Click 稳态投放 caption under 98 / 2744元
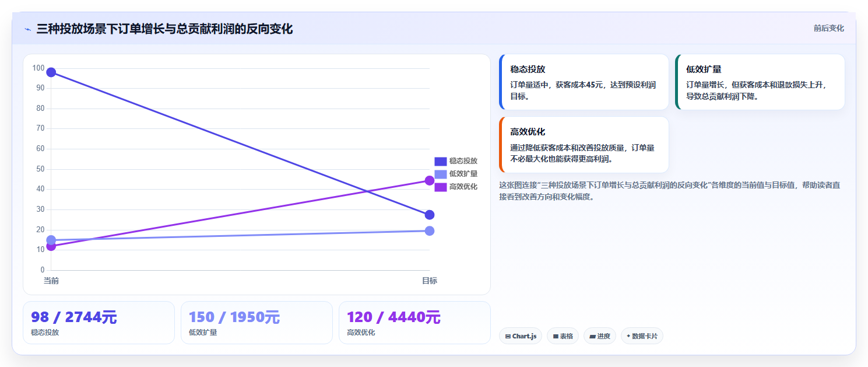 click(45, 333)
